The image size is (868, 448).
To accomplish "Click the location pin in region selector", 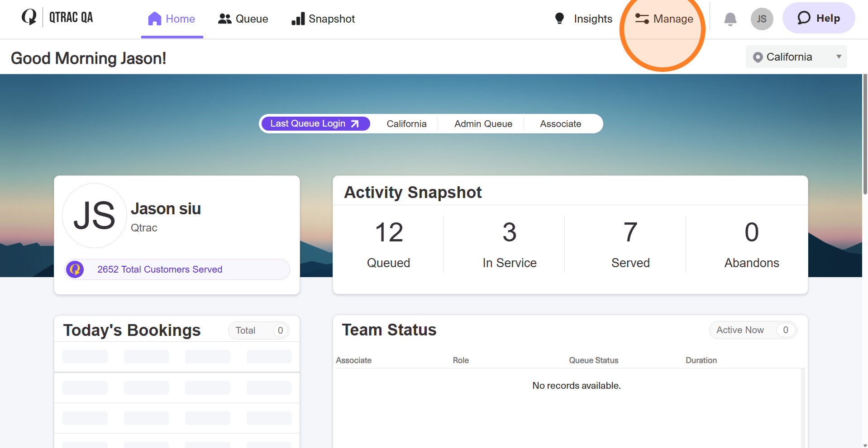I will pyautogui.click(x=757, y=57).
